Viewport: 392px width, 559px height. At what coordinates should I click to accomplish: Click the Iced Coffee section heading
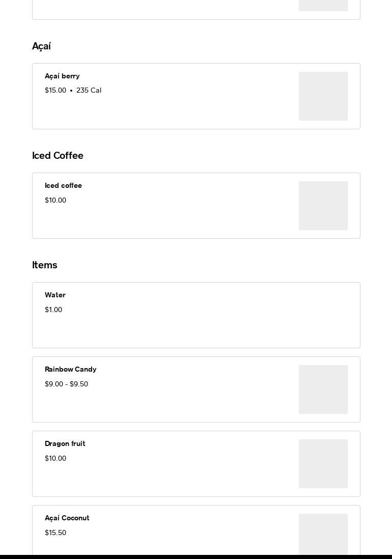[58, 156]
